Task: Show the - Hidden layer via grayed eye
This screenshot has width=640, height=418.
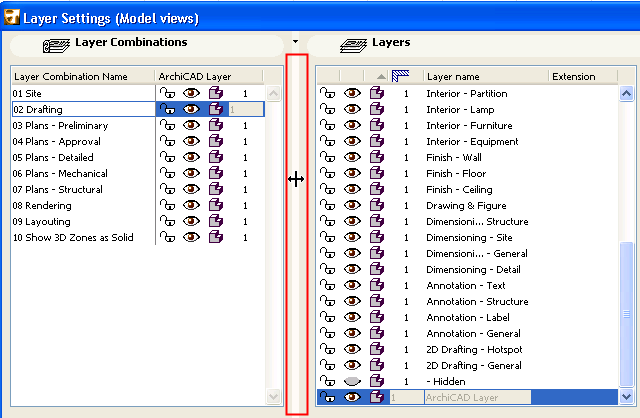Action: 352,381
